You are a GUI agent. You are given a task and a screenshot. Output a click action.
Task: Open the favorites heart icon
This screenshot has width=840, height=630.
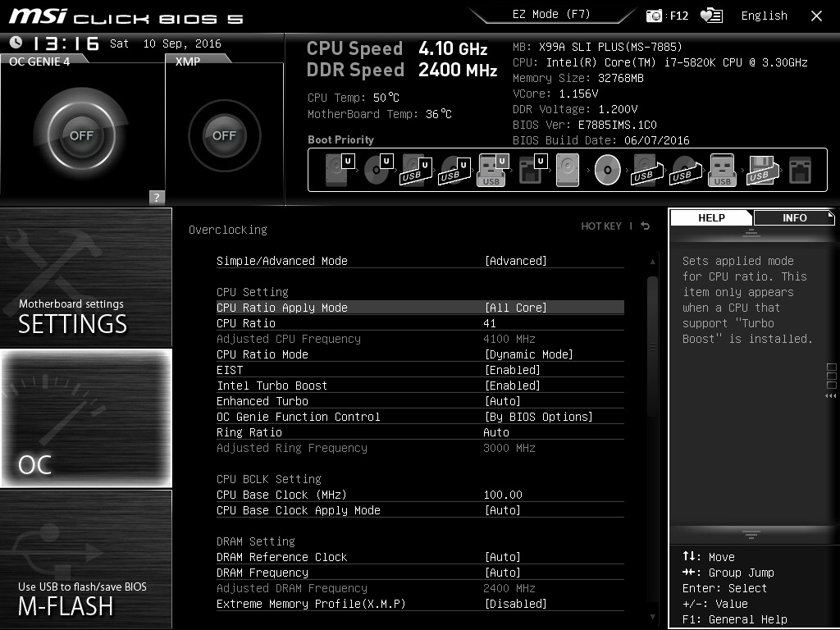pyautogui.click(x=711, y=16)
